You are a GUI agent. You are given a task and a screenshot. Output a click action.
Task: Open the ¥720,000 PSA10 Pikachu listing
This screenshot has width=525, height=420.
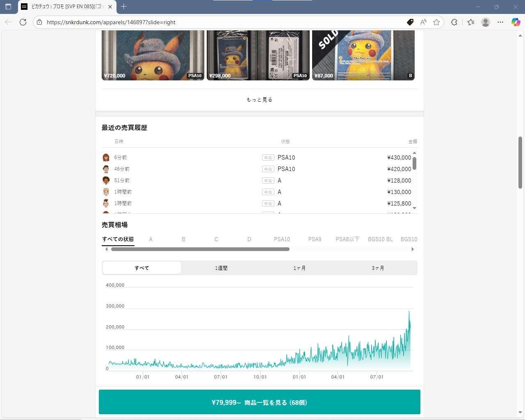tap(153, 55)
